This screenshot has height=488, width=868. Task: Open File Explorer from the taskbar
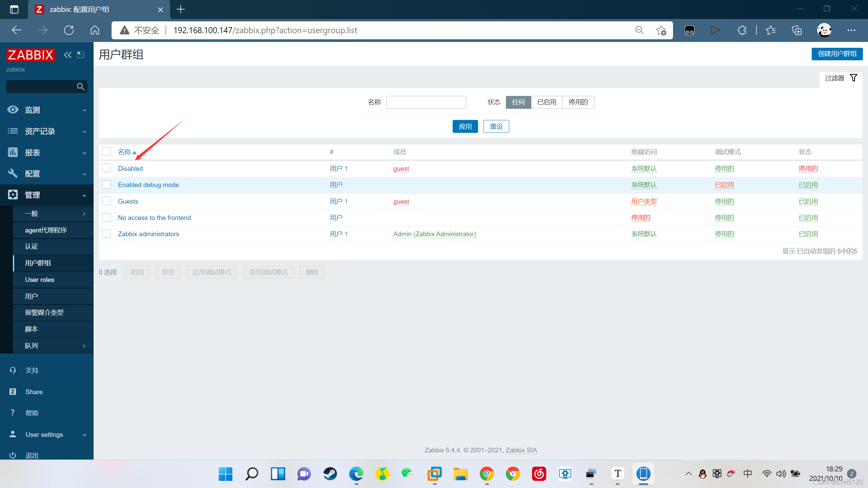[460, 474]
